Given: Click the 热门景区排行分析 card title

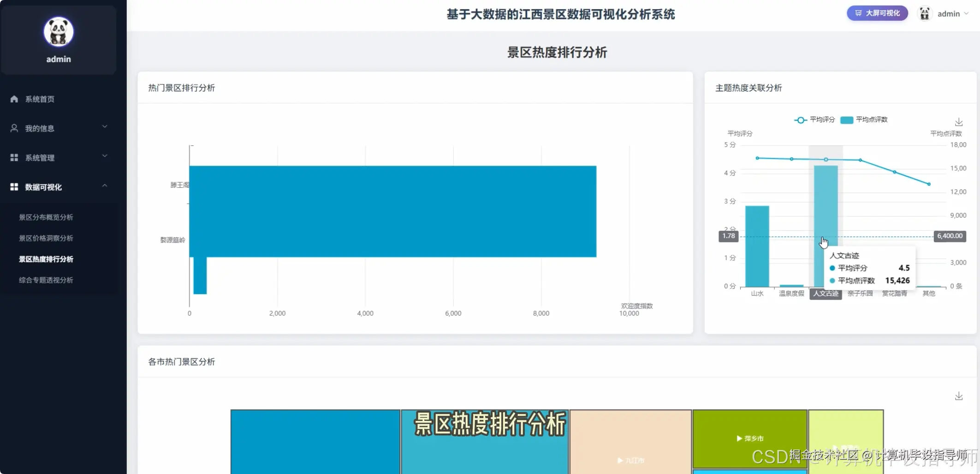Looking at the screenshot, I should [182, 88].
